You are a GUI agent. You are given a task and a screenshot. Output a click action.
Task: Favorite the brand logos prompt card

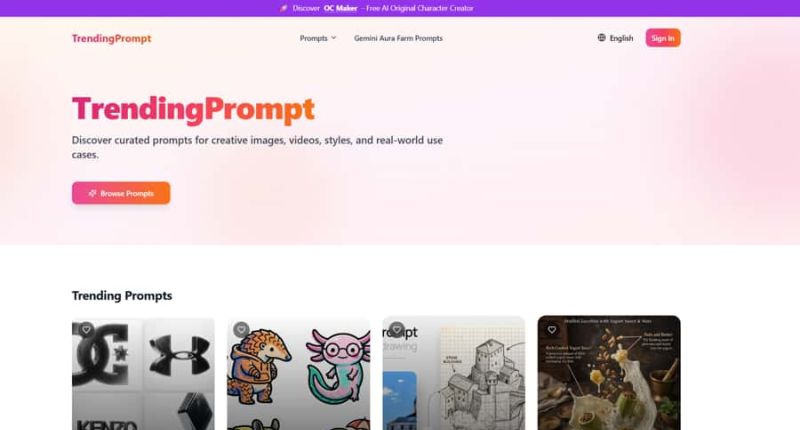click(86, 330)
